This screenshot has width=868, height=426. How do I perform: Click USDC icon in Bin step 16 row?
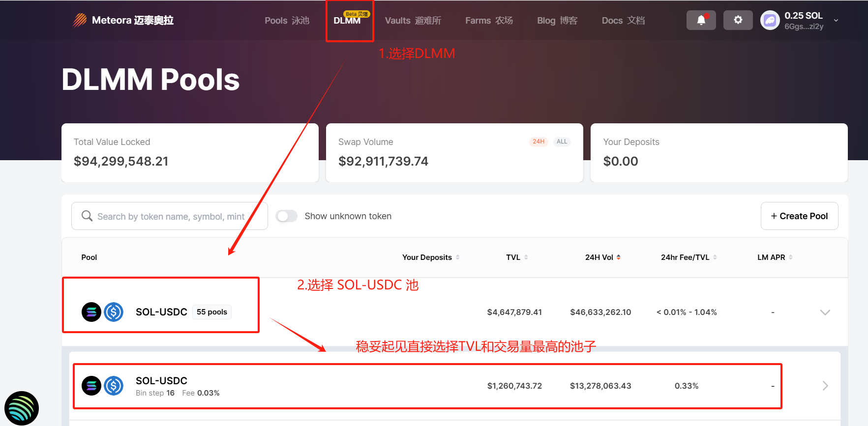tap(114, 386)
